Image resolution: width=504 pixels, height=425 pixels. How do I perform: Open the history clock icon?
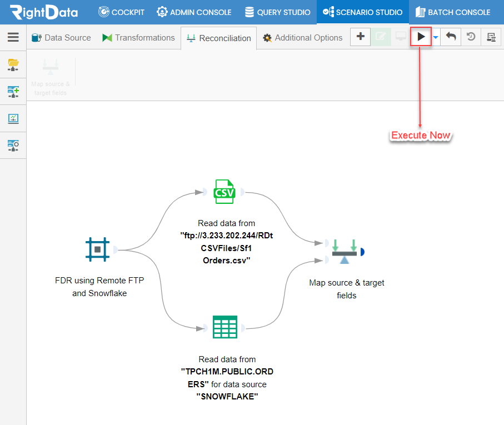pos(471,37)
